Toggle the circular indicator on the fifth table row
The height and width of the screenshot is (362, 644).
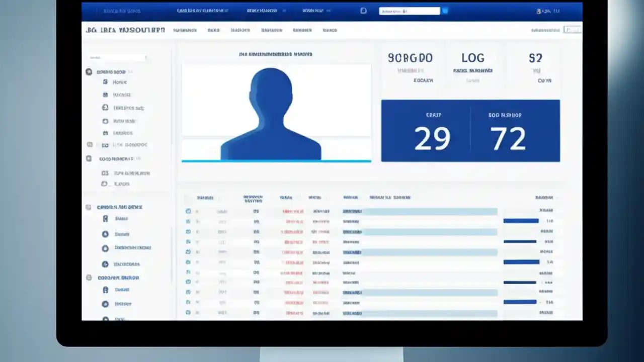188,252
